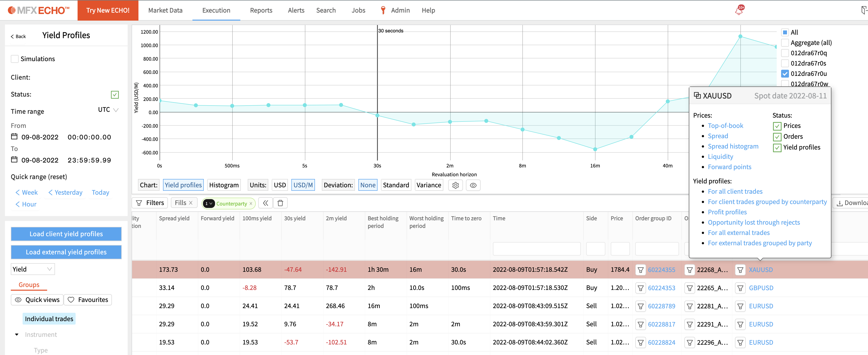Go Back from Yield Profiles
Screen dimensions: 868x355
(18, 36)
